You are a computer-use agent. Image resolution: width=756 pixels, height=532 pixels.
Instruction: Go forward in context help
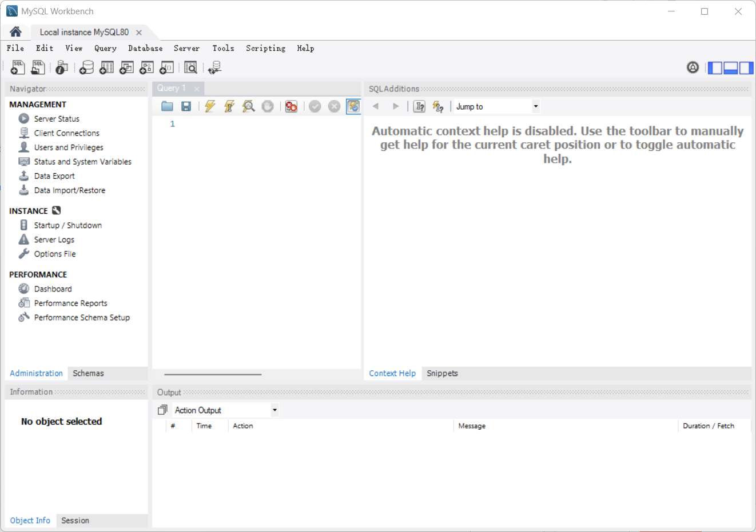click(x=395, y=106)
